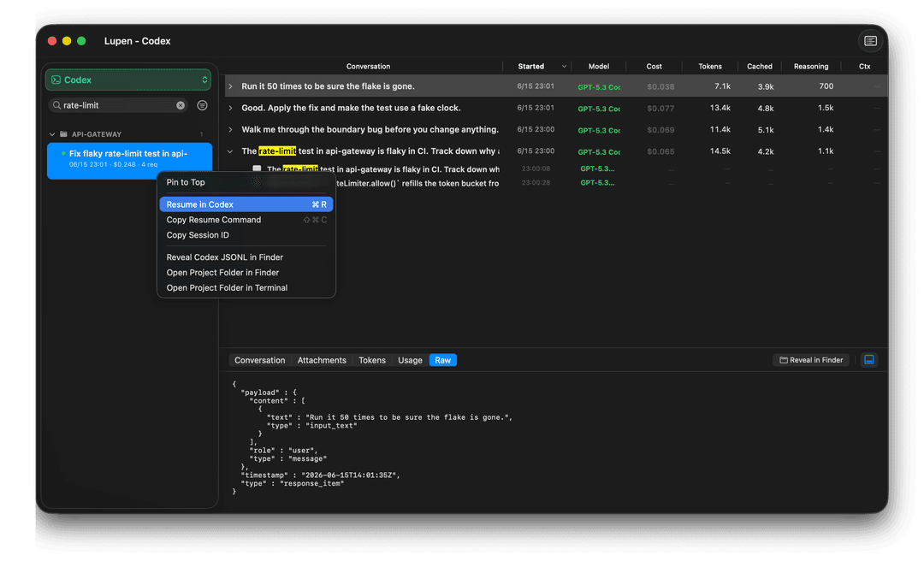
Task: Click tokens value 13.4k
Action: click(720, 109)
